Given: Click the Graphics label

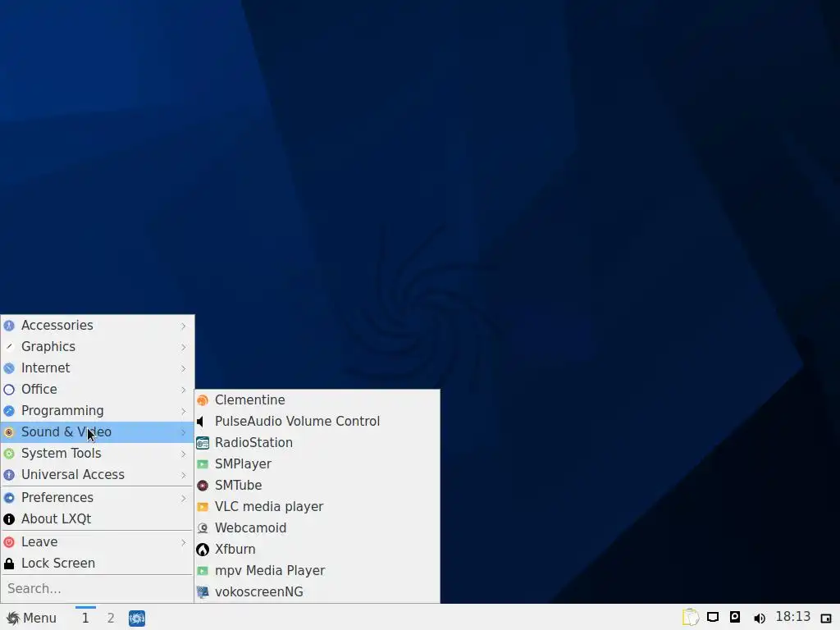Looking at the screenshot, I should click(48, 347).
